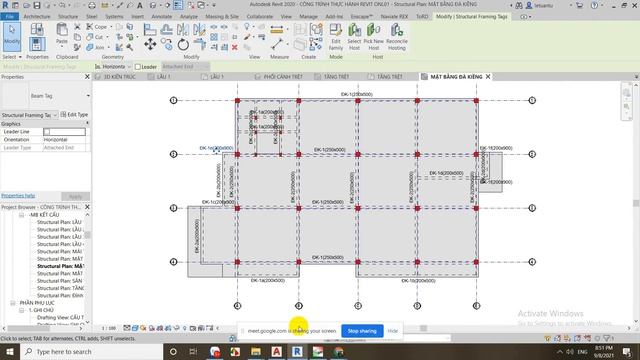Click Reconcile Hosting in the ribbon
640x360 pixels.
[x=397, y=37]
